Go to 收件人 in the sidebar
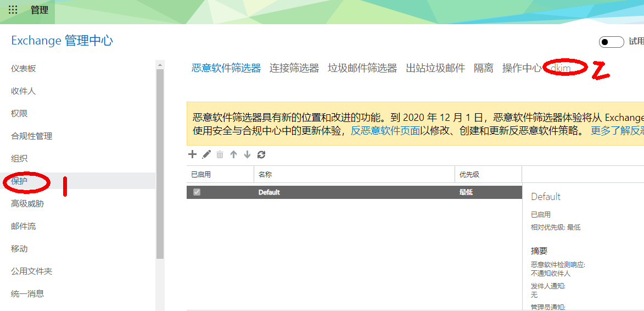Image resolution: width=644 pixels, height=311 pixels. coord(23,91)
